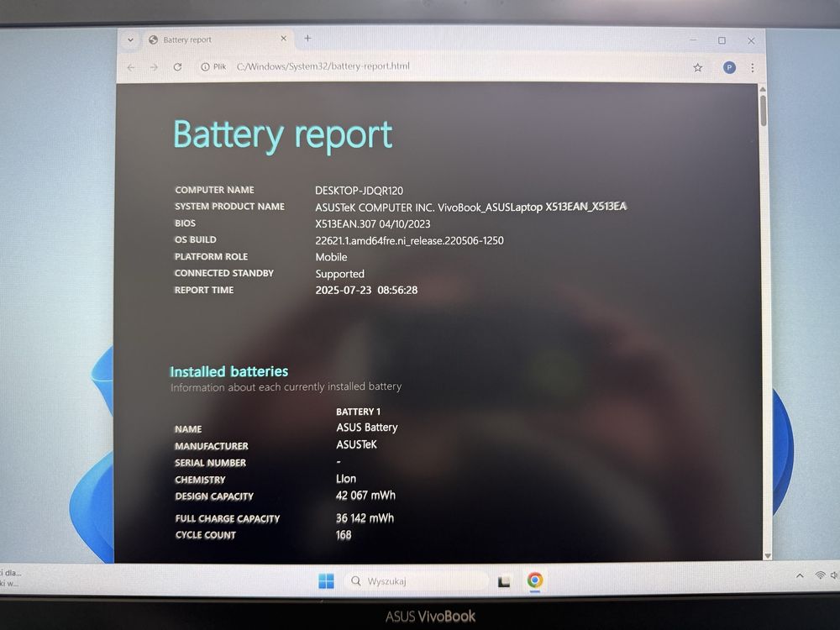Click the connected standby value Supported
Viewport: 840px width, 630px height.
coord(339,274)
